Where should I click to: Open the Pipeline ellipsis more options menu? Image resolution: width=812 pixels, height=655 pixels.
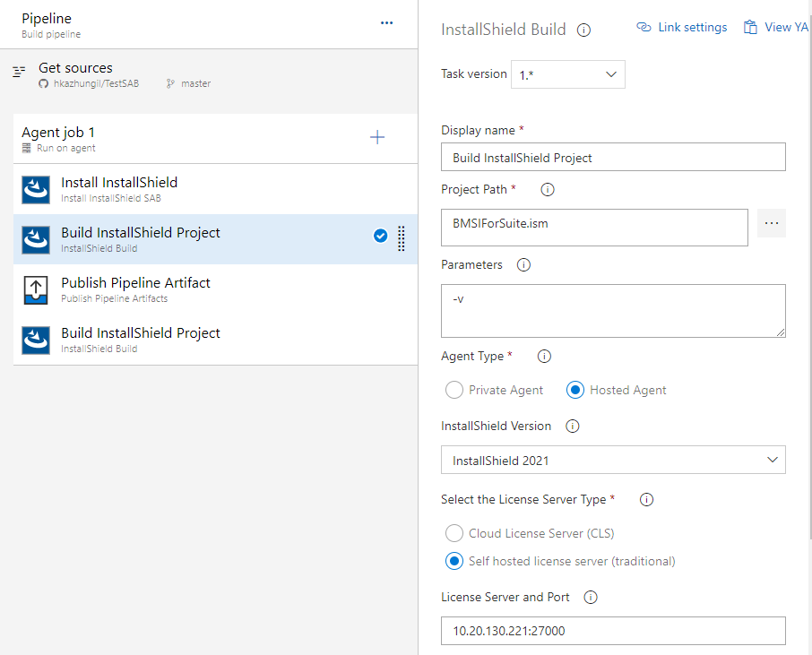coord(386,22)
